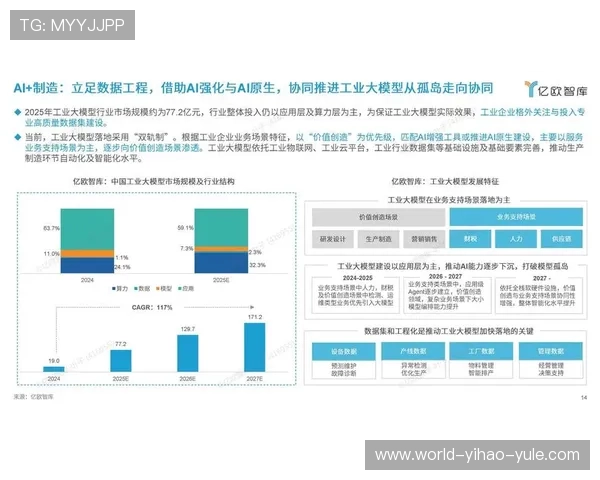Click the 2026 - 2027 phase heading
This screenshot has height=480, width=600.
coord(445,276)
